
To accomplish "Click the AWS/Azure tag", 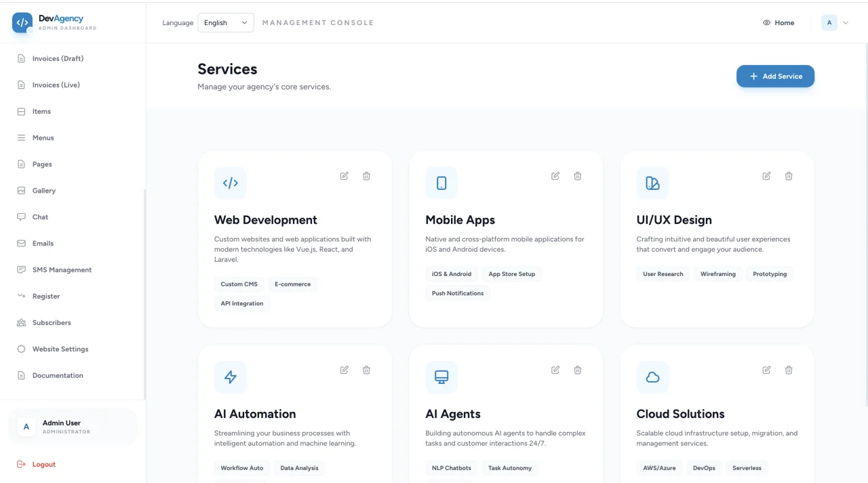I will (659, 468).
